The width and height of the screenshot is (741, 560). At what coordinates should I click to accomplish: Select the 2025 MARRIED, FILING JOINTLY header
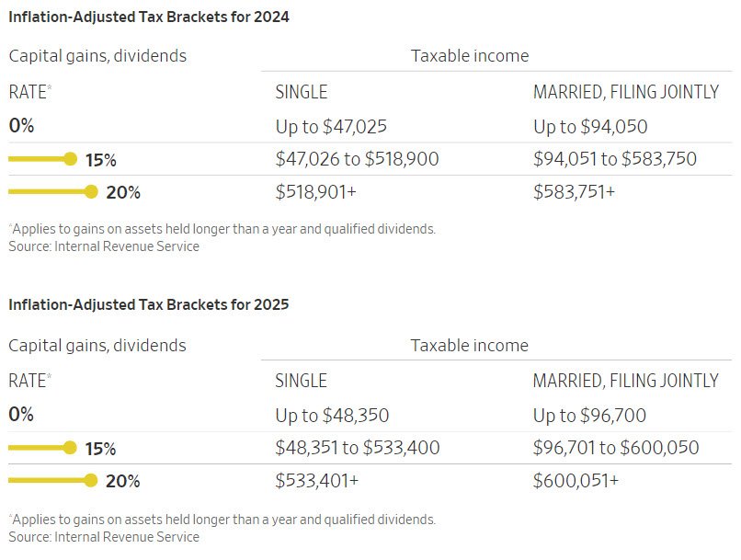tap(626, 381)
